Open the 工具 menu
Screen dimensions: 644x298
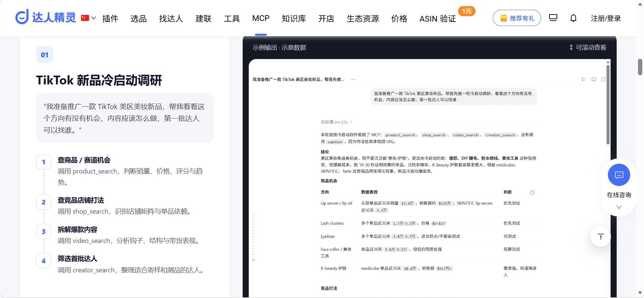coord(232,19)
